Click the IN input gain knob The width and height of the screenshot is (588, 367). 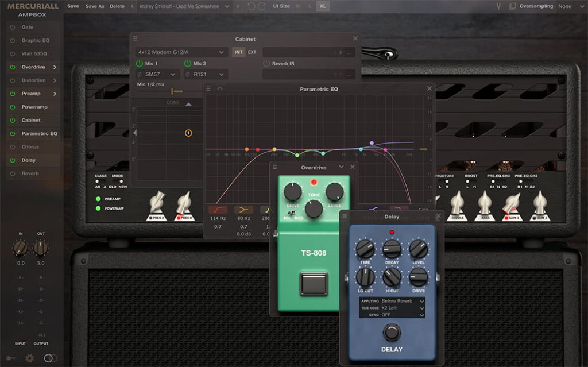(x=20, y=248)
